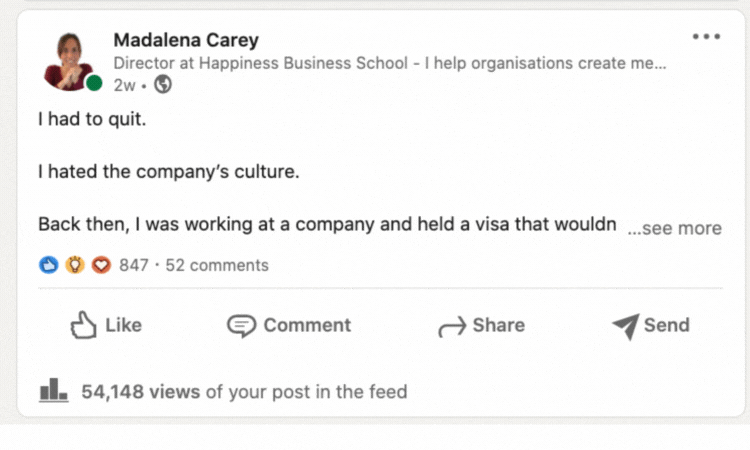Screen dimensions: 750x450
Task: Click the green online status dot
Action: pyautogui.click(x=94, y=83)
